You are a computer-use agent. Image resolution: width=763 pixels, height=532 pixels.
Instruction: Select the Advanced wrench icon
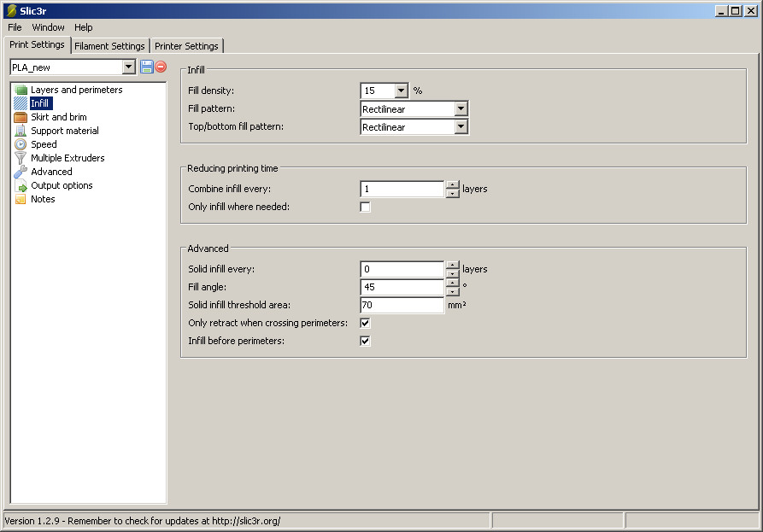[21, 172]
